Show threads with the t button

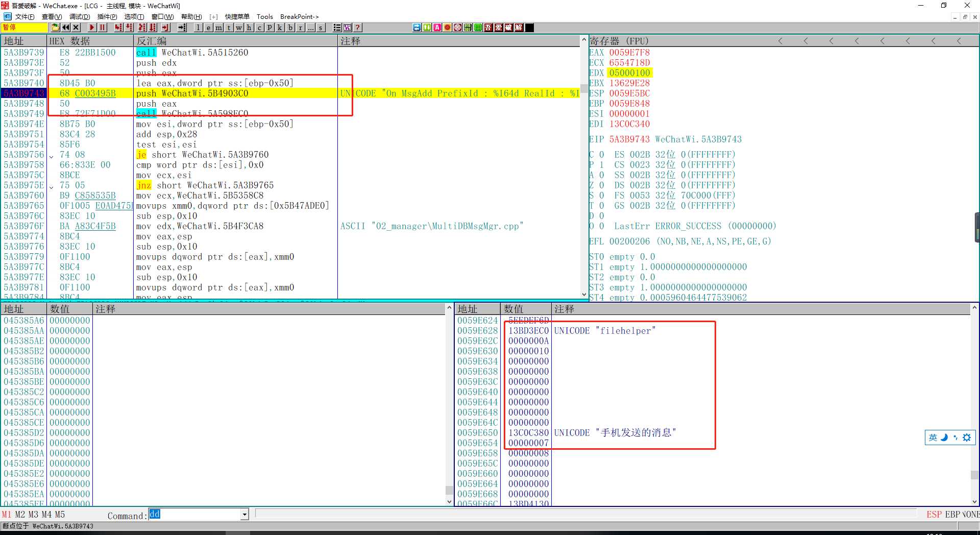point(229,28)
